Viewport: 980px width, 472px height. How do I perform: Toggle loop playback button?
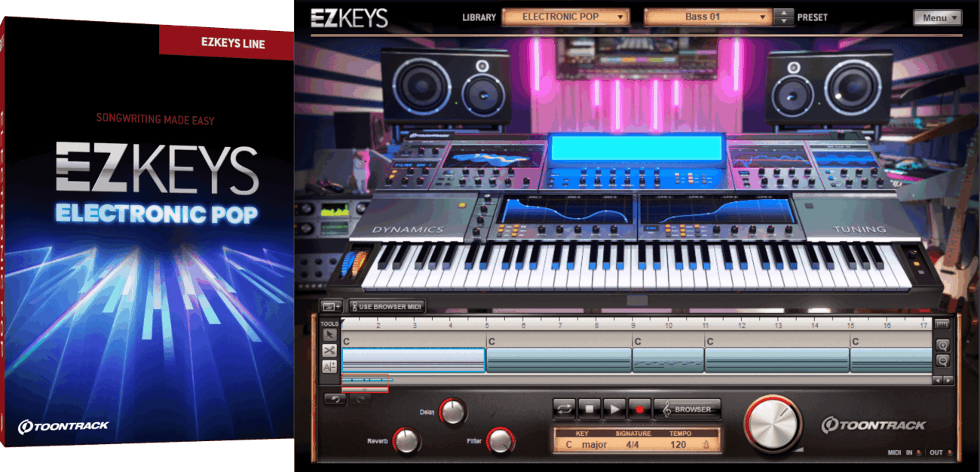[x=564, y=409]
